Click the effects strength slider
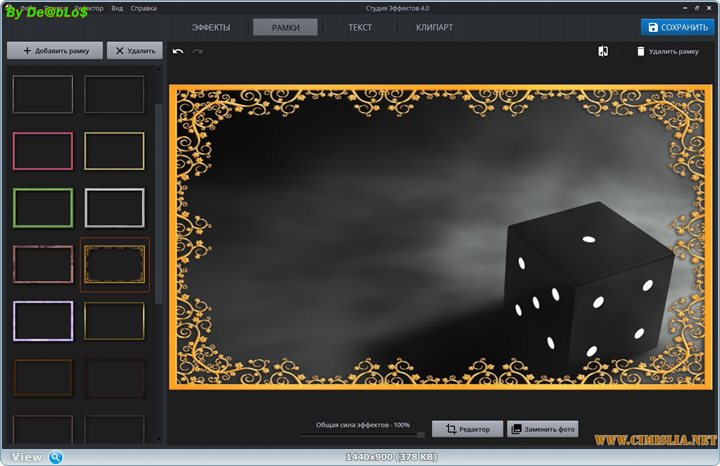 [x=364, y=434]
